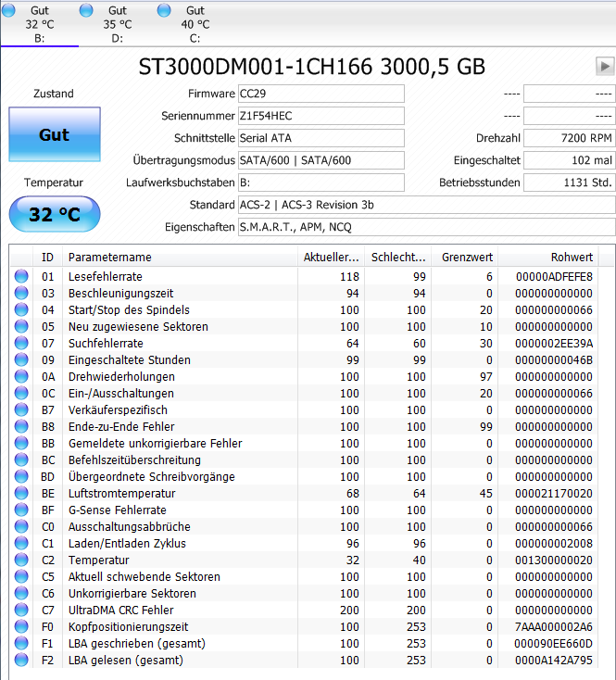Click status icon of Unkorrigierbare Sektoren row
This screenshot has height=680, width=616.
coord(21,593)
